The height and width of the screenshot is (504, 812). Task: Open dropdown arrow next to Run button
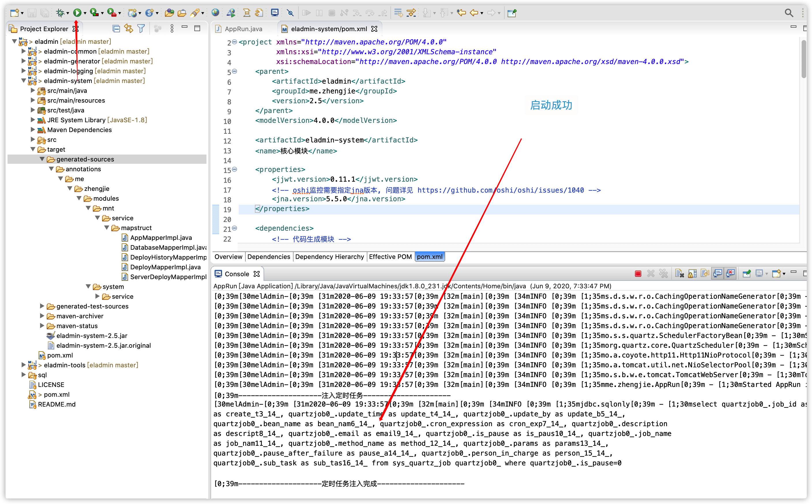[x=85, y=13]
